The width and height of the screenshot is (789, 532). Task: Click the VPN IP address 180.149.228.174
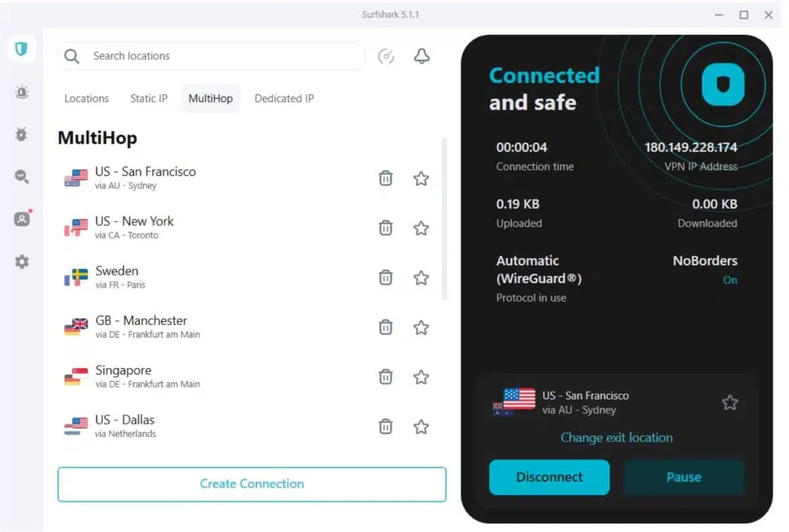point(690,147)
